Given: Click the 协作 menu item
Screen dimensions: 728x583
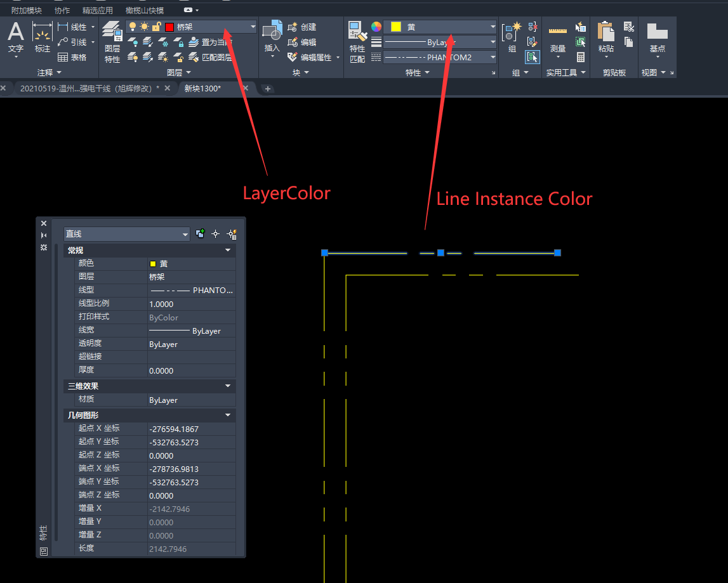Looking at the screenshot, I should click(x=62, y=10).
